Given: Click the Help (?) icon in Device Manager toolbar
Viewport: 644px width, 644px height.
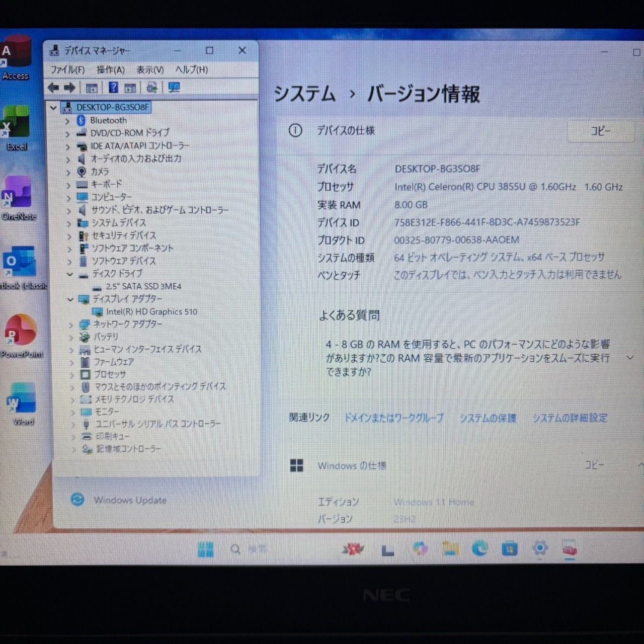Looking at the screenshot, I should 114,88.
